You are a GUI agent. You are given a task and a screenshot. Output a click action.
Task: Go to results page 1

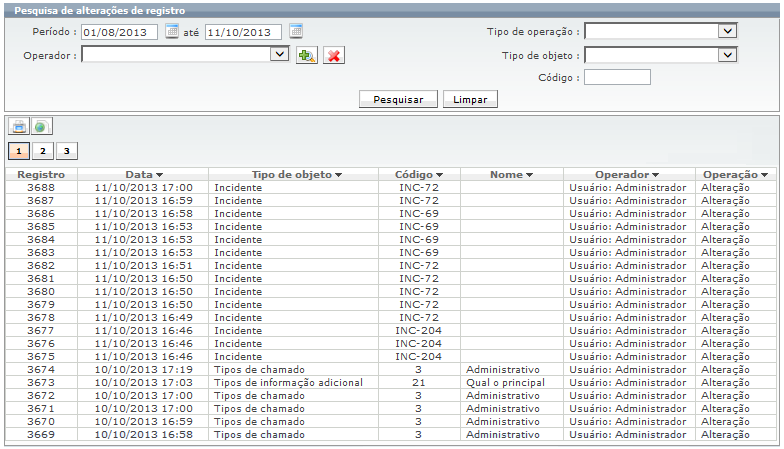[19, 151]
